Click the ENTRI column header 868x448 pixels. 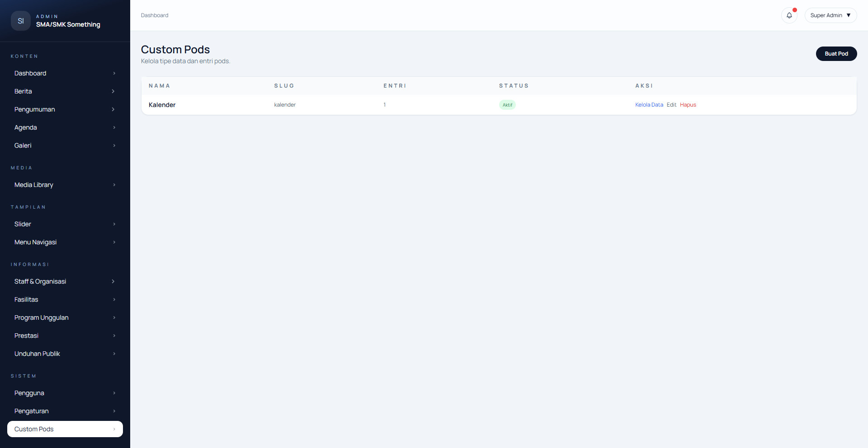[x=395, y=86]
